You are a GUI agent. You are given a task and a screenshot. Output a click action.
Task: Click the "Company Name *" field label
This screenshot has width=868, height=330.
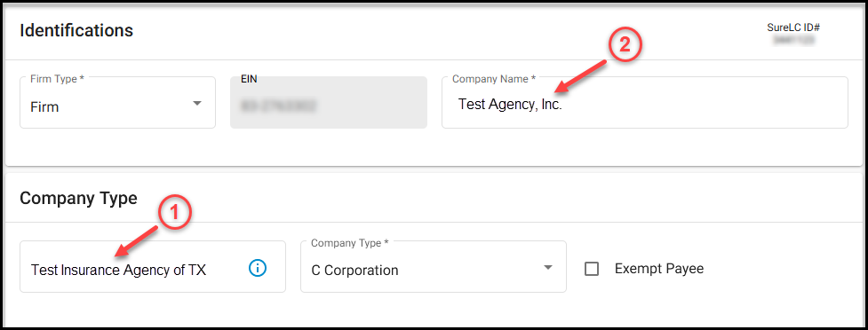[x=494, y=79]
